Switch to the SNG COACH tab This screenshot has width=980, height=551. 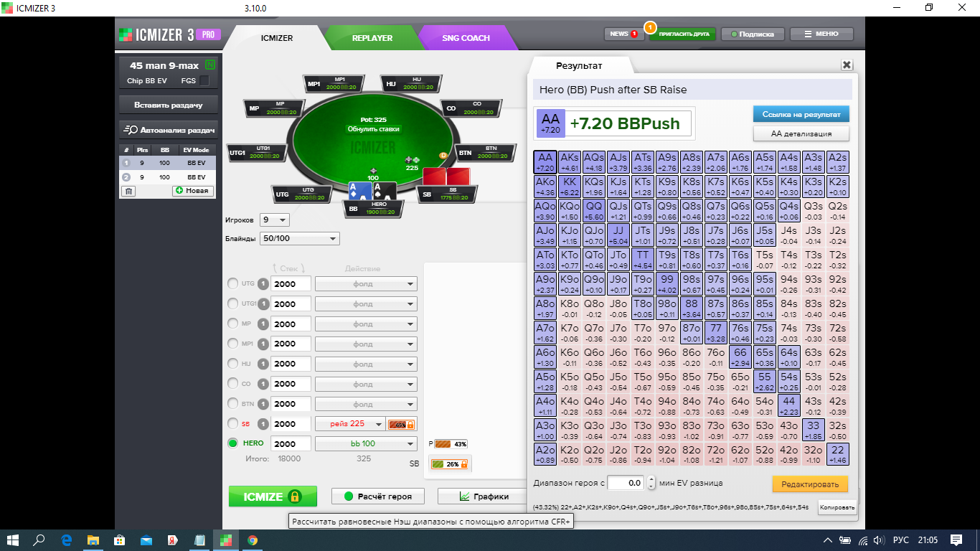466,38
